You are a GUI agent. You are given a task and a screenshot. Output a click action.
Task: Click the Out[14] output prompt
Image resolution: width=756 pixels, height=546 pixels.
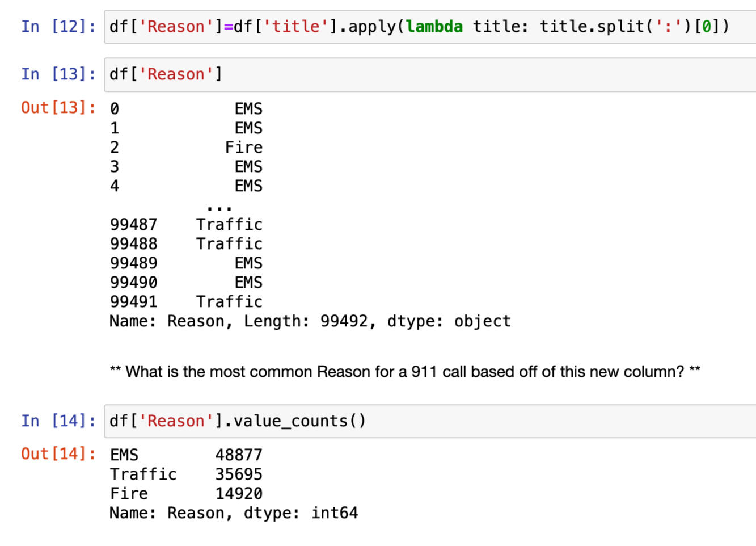58,454
